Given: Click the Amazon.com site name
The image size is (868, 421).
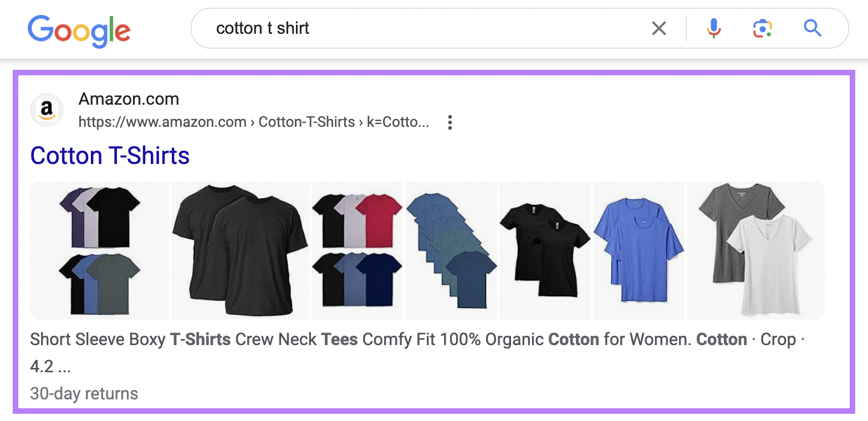Looking at the screenshot, I should click(129, 99).
